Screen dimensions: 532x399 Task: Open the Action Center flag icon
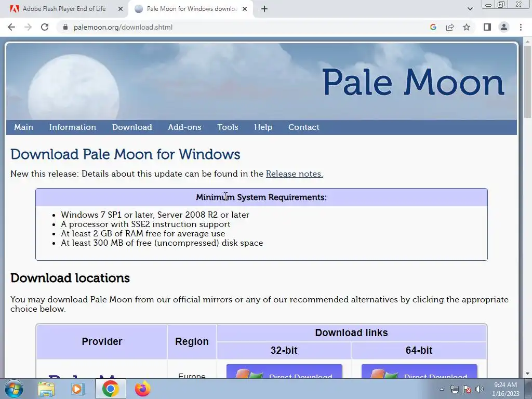coord(467,389)
